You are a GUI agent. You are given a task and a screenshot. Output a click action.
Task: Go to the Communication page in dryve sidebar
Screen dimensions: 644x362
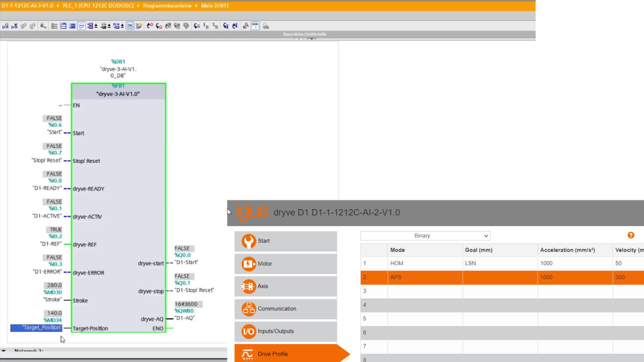286,309
